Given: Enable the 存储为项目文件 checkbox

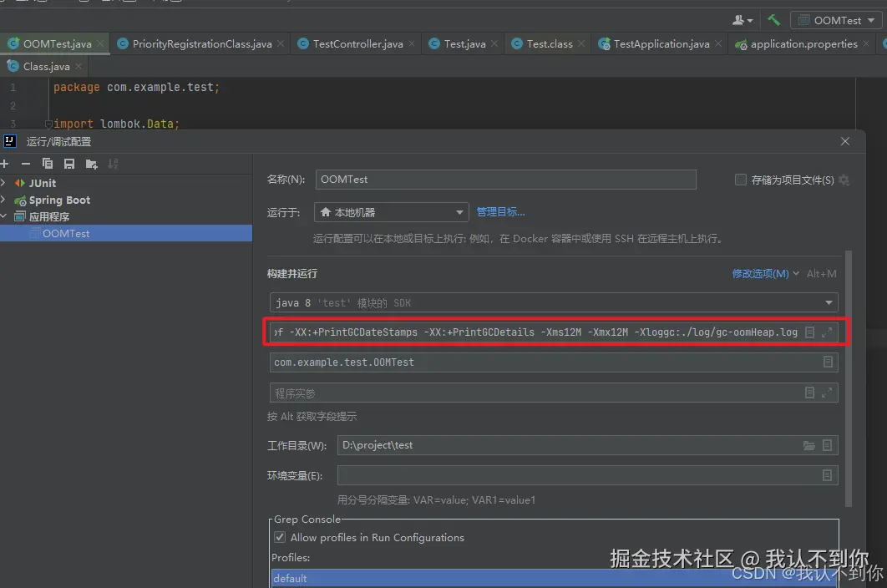Looking at the screenshot, I should tap(740, 180).
